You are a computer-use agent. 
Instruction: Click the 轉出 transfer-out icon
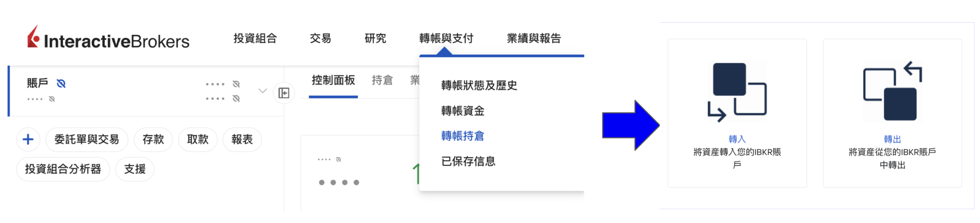(x=892, y=92)
